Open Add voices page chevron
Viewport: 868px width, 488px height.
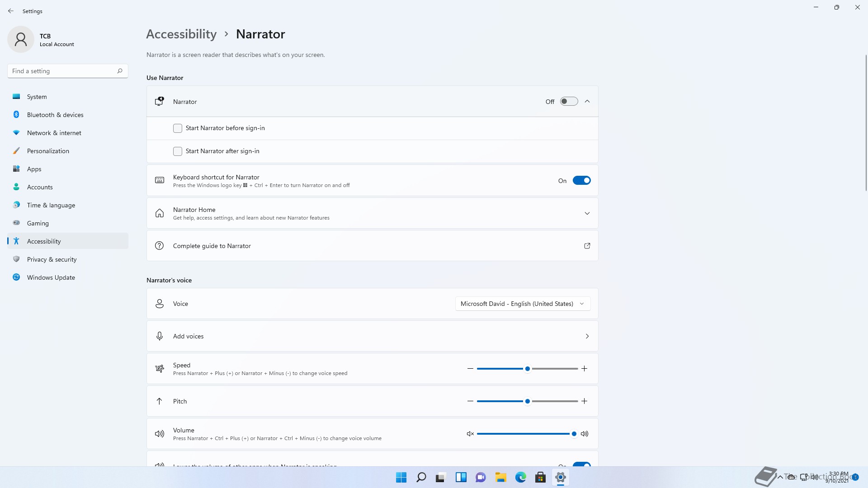click(587, 336)
